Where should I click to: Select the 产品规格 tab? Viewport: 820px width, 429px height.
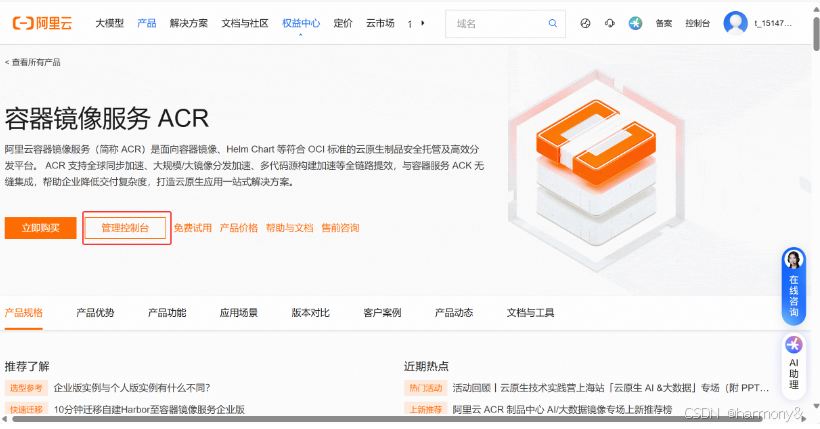tap(24, 313)
